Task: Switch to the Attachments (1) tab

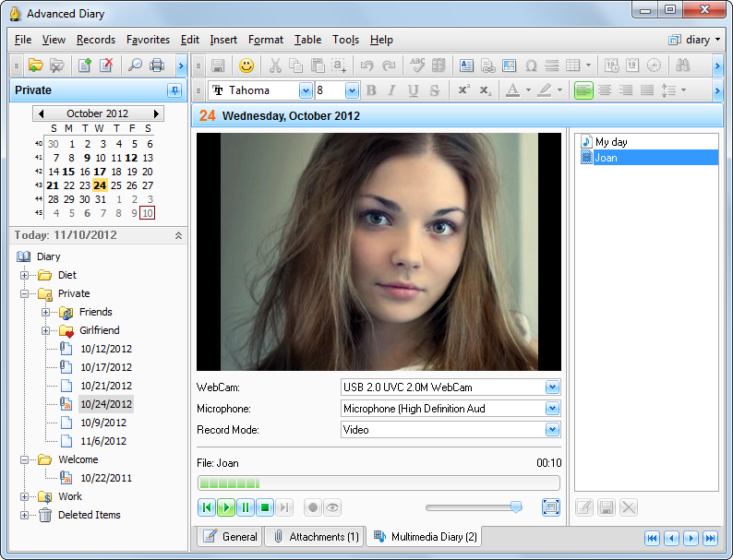Action: point(315,537)
